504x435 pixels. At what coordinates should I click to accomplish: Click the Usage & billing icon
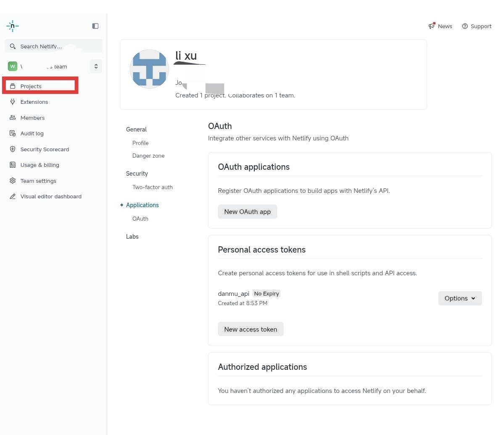click(x=13, y=165)
